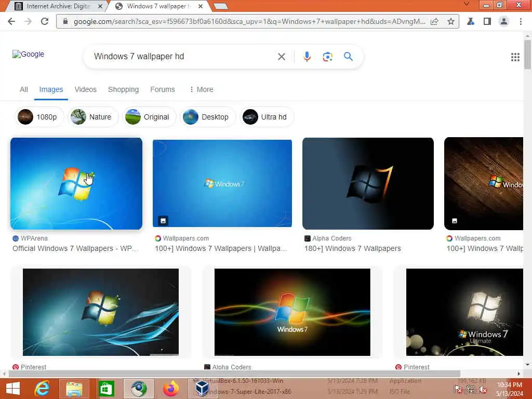This screenshot has height=399, width=532.
Task: Open the Windows Start button
Action: pos(13,389)
